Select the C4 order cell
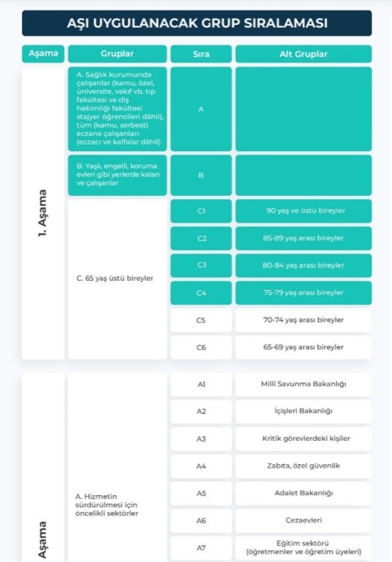 201,293
